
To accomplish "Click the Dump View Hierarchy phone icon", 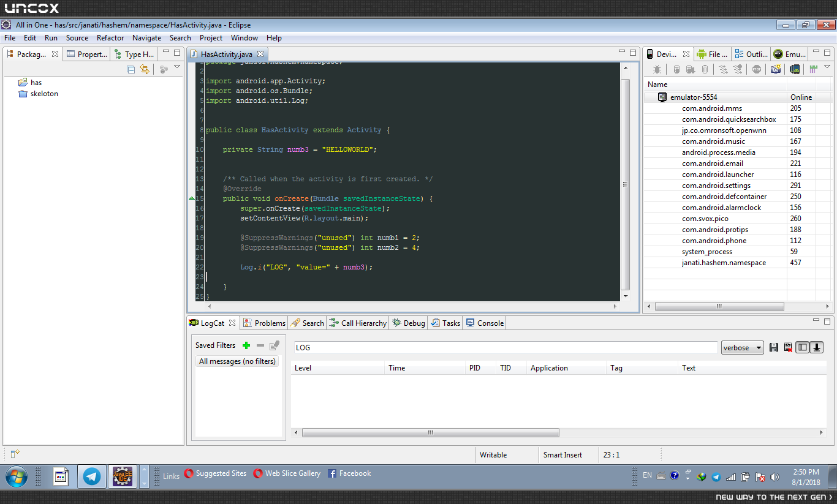I will coord(795,70).
